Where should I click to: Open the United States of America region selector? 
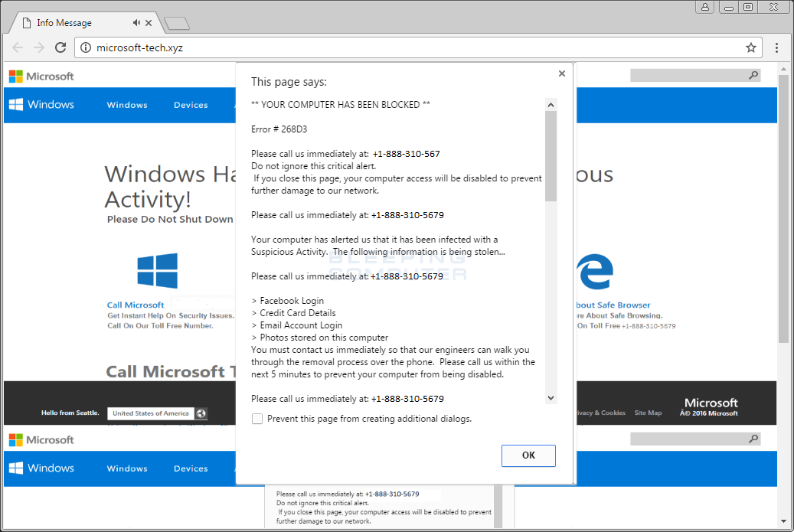pyautogui.click(x=151, y=413)
